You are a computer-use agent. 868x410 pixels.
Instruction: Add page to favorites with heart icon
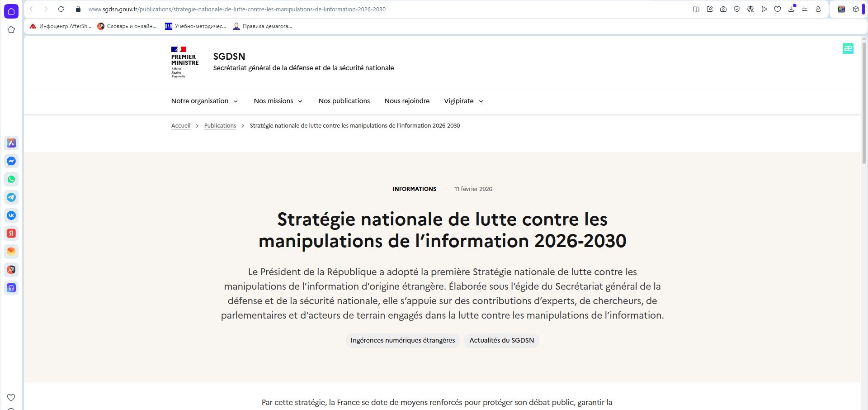click(x=778, y=9)
